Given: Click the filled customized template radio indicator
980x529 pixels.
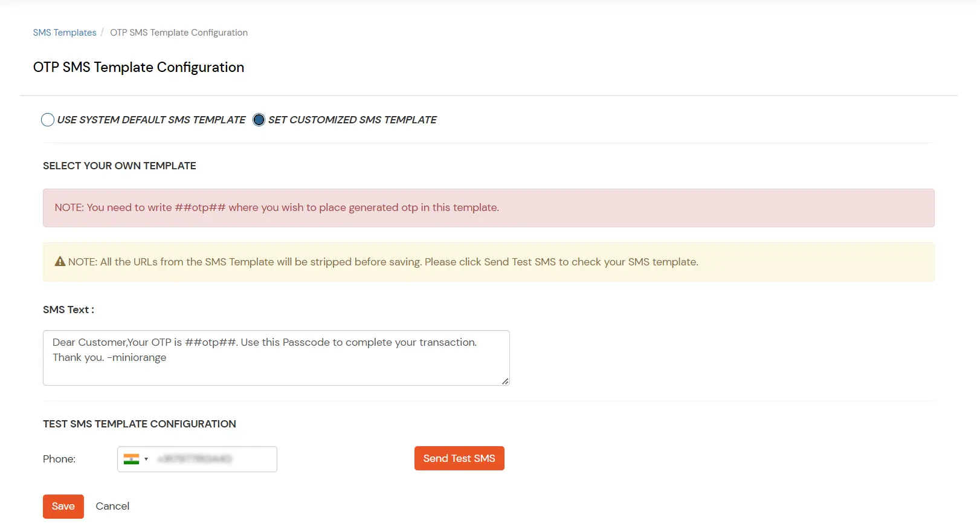Looking at the screenshot, I should click(x=259, y=120).
